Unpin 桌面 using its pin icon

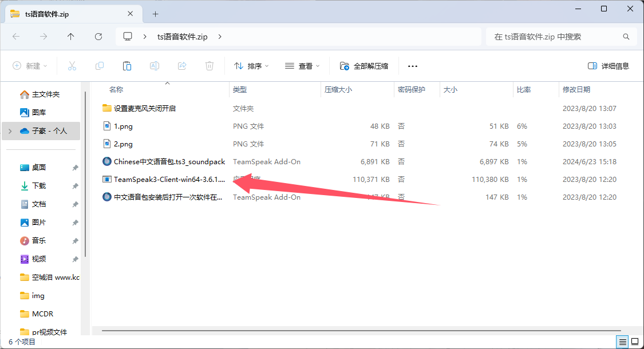point(75,168)
